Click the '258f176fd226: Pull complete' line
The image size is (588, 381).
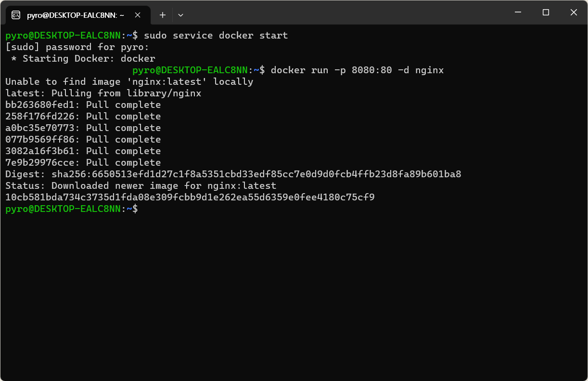click(83, 116)
